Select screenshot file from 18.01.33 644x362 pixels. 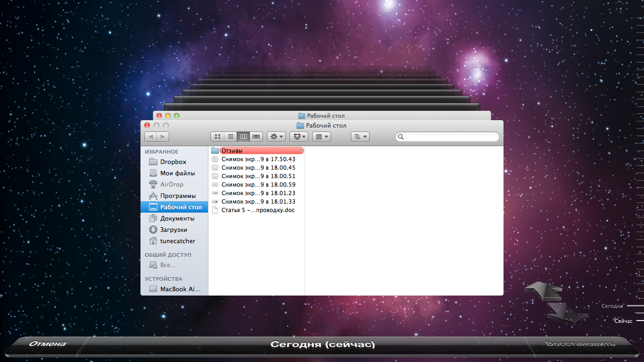pos(257,202)
